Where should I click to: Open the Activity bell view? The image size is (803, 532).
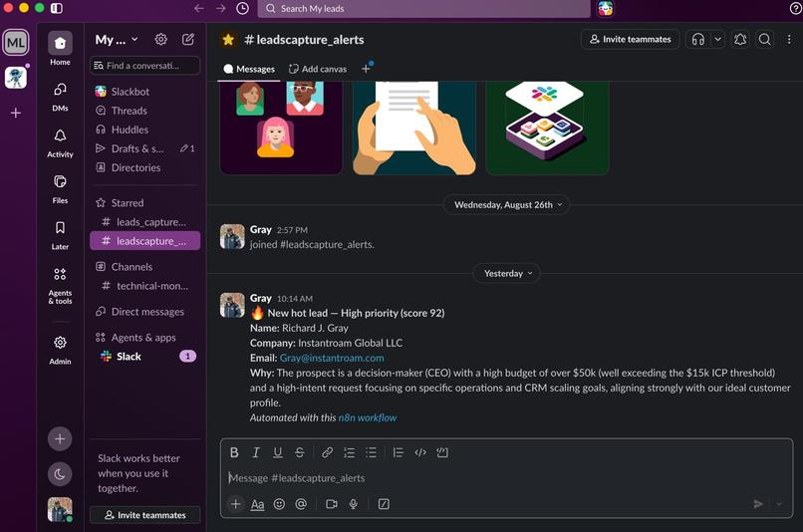pyautogui.click(x=60, y=142)
